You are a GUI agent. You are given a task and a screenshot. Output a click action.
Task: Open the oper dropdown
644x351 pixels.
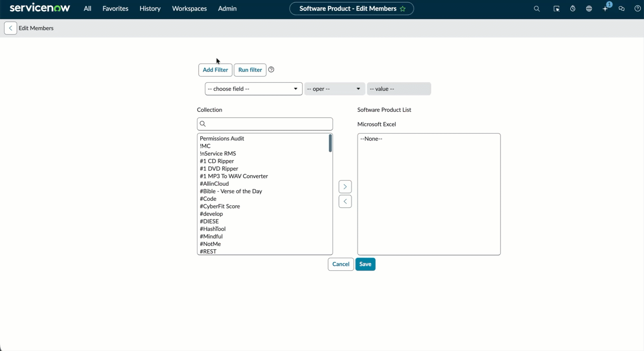(x=334, y=89)
